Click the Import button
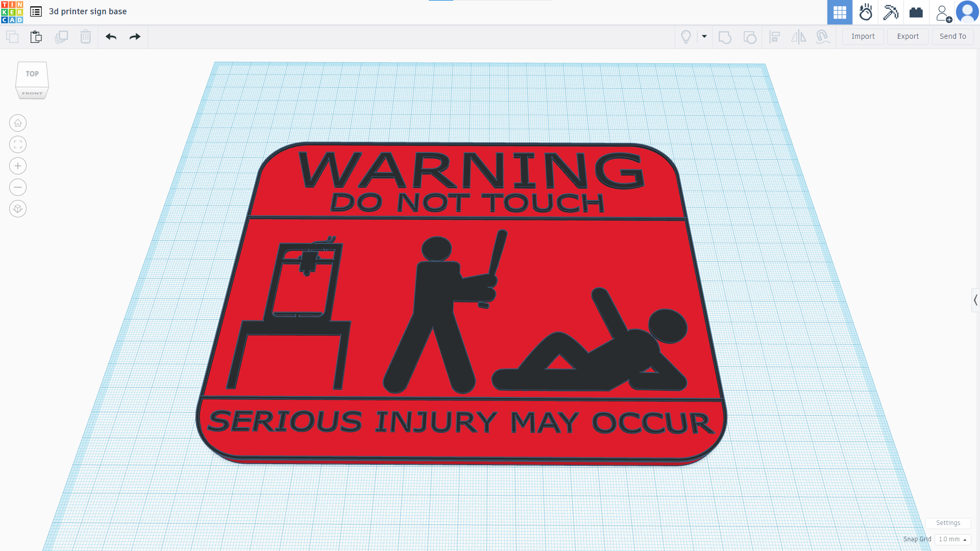The image size is (980, 551). 863,37
